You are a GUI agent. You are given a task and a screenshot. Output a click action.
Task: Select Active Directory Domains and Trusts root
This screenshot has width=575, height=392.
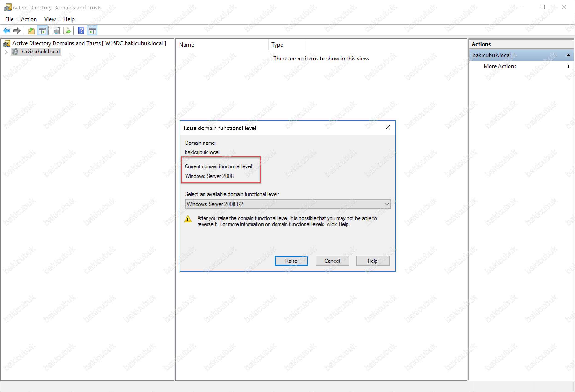click(x=89, y=43)
